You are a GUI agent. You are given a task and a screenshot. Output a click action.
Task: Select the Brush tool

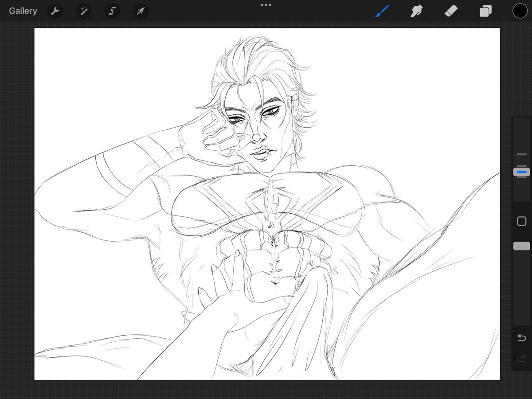382,11
